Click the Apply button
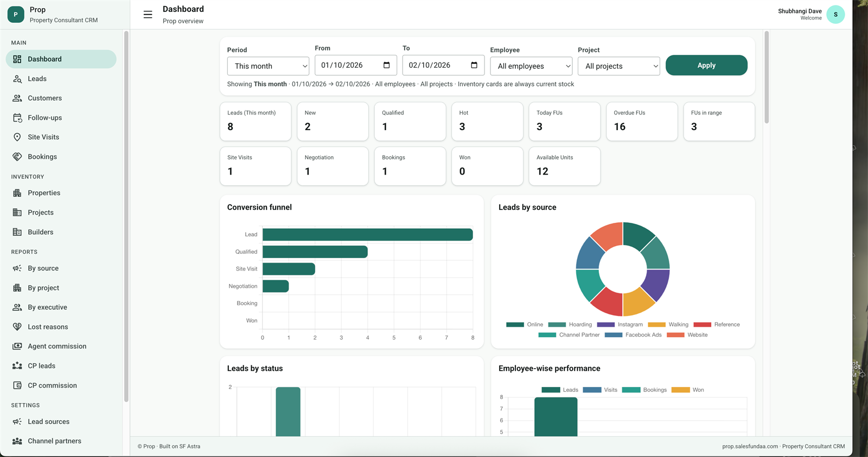The width and height of the screenshot is (868, 457). click(706, 65)
